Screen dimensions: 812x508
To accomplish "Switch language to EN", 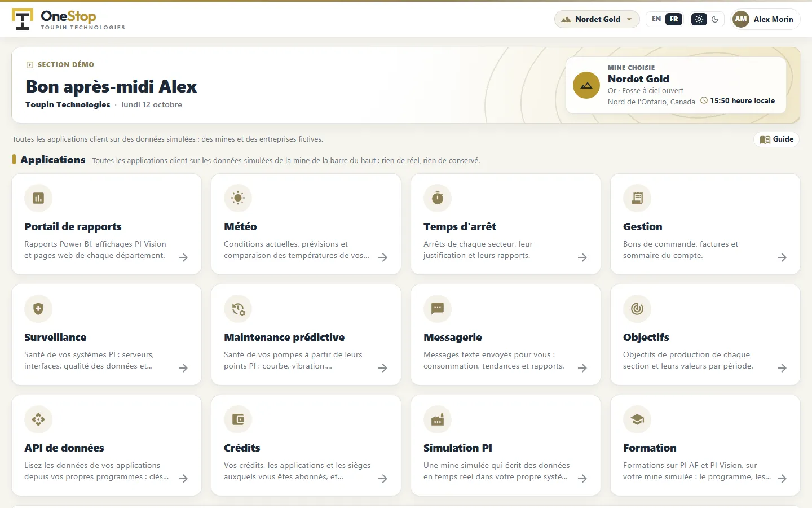I will 656,19.
